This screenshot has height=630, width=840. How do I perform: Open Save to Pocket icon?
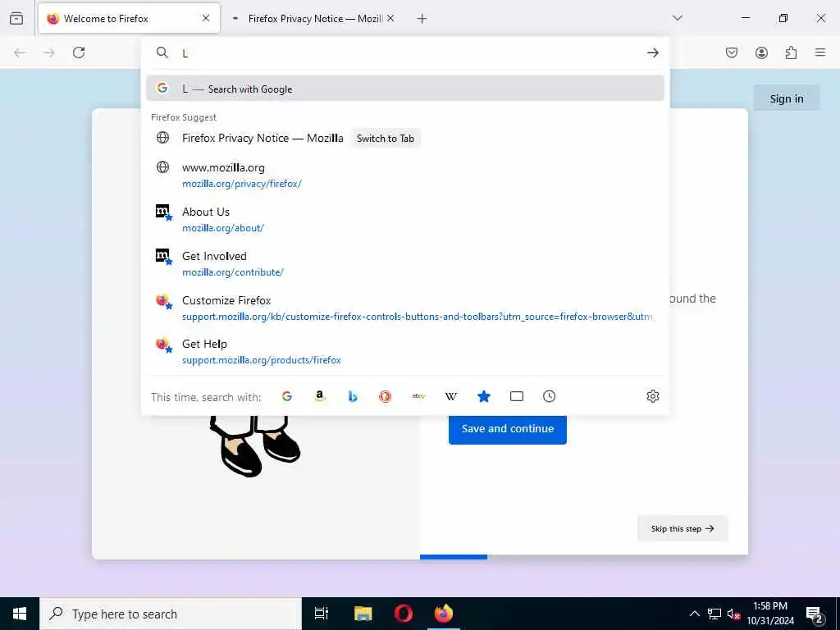click(x=732, y=52)
